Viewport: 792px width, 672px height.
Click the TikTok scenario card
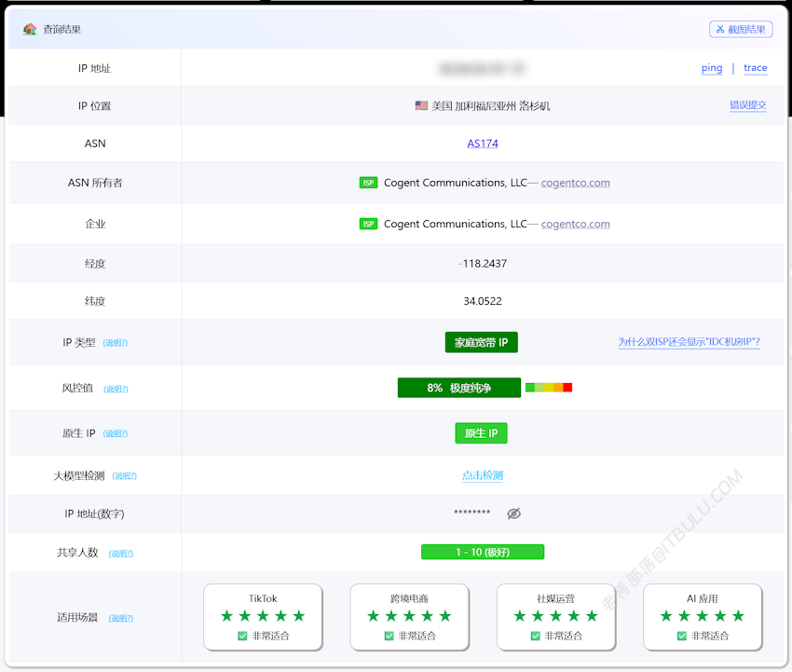pyautogui.click(x=263, y=617)
